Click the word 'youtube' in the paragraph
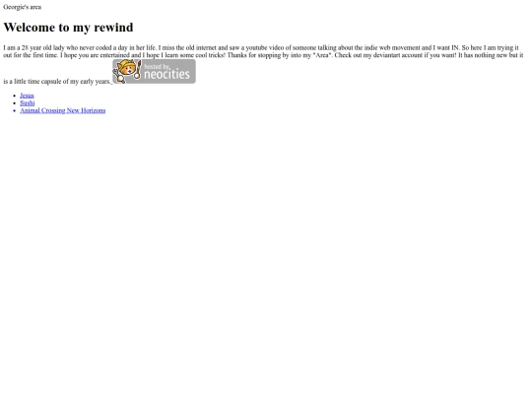This screenshot has width=532, height=399. 256,48
